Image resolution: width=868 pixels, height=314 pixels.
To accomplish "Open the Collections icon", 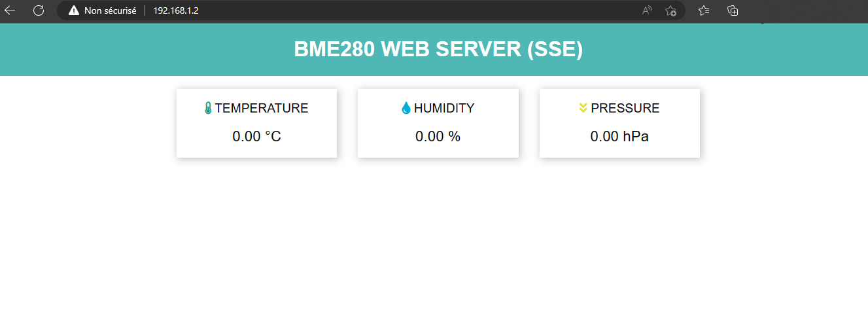I will [733, 10].
